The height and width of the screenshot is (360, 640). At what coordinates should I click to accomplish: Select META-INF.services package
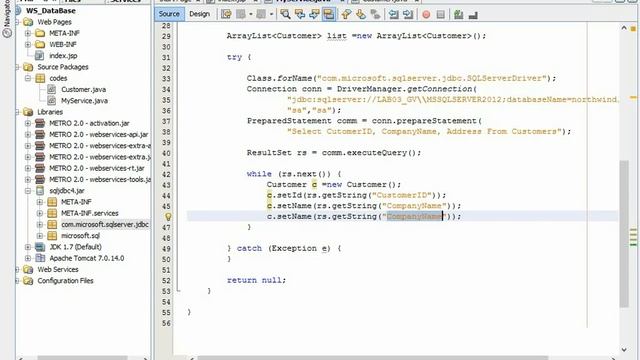tap(90, 213)
